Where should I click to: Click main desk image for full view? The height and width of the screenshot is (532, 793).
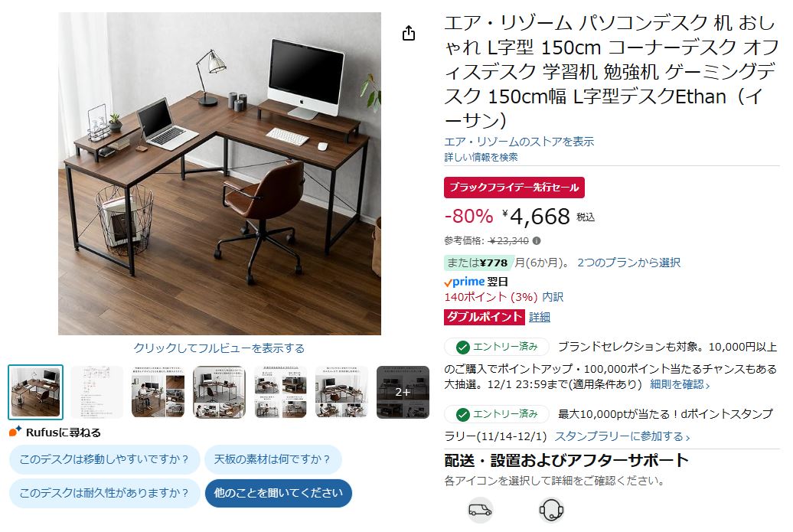click(x=220, y=174)
